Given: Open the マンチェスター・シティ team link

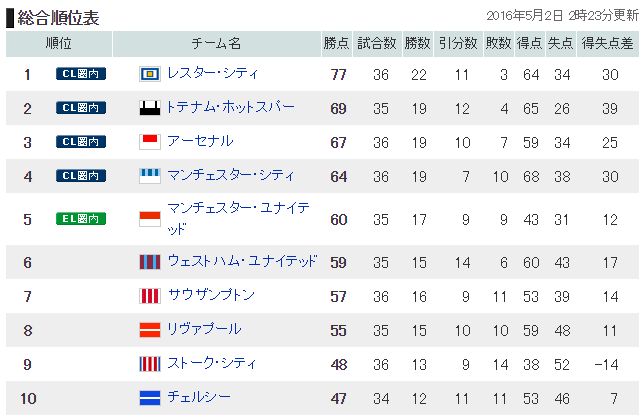Looking at the screenshot, I should pyautogui.click(x=231, y=175).
